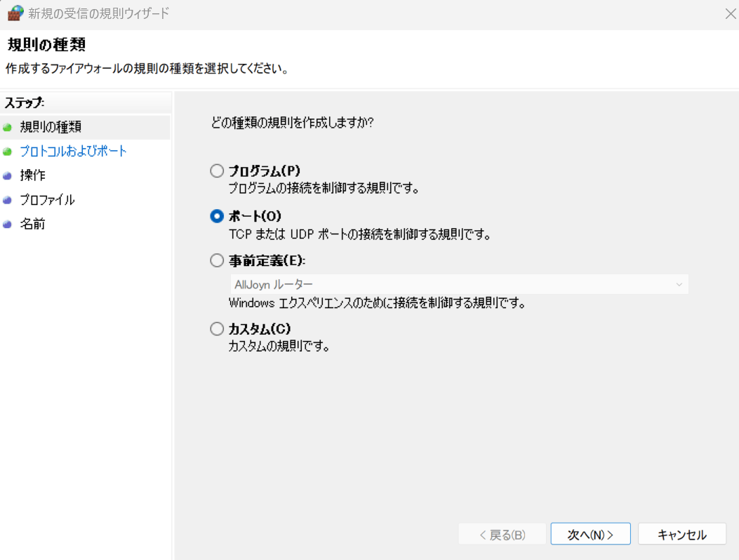Go to the プロトコルおよびポート step link
The height and width of the screenshot is (560, 739).
(x=73, y=152)
